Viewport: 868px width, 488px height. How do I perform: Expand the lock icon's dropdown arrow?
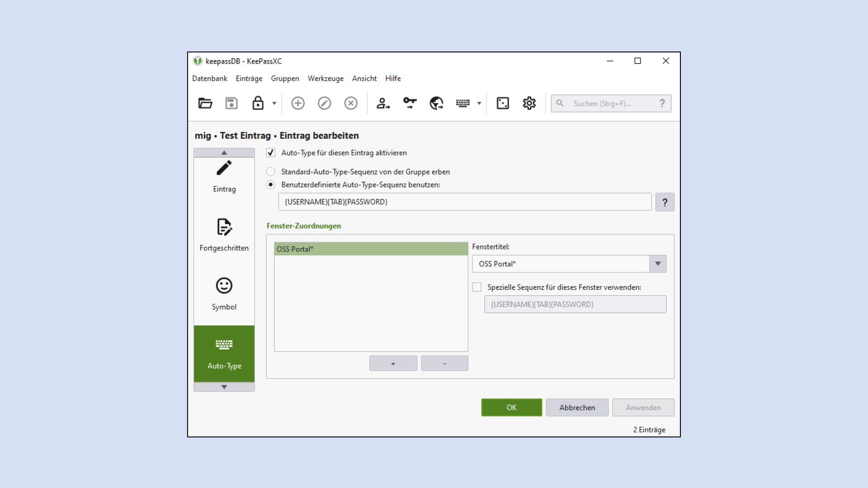(x=273, y=103)
